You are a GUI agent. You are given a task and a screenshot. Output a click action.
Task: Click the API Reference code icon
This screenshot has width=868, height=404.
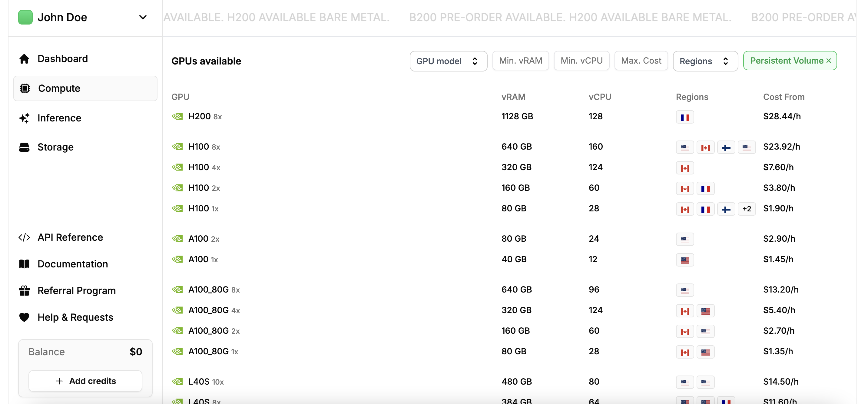[24, 237]
